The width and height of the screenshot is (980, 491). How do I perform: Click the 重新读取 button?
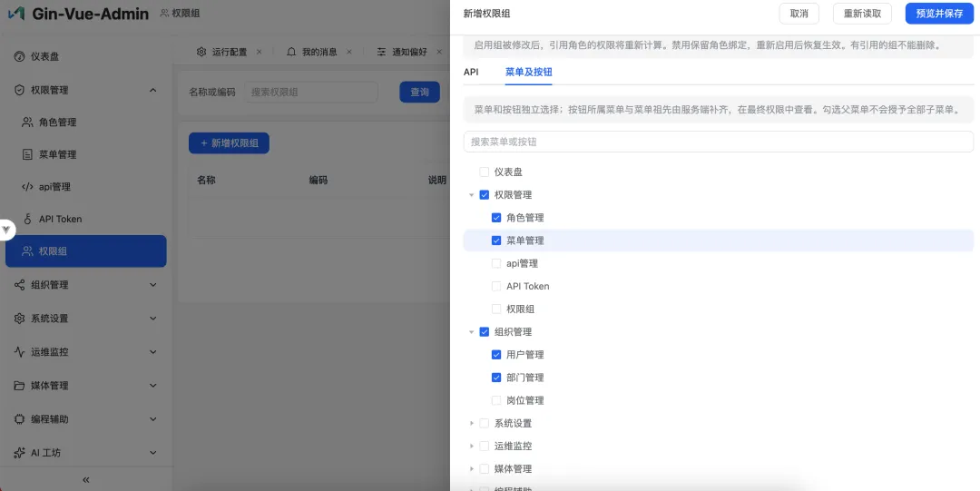pyautogui.click(x=863, y=14)
